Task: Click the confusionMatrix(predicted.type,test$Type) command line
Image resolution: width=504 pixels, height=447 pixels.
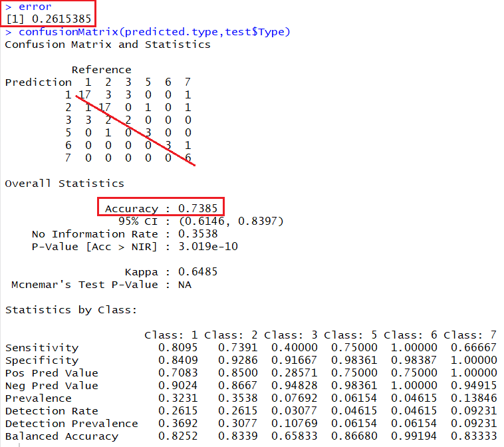Action: tap(148, 32)
